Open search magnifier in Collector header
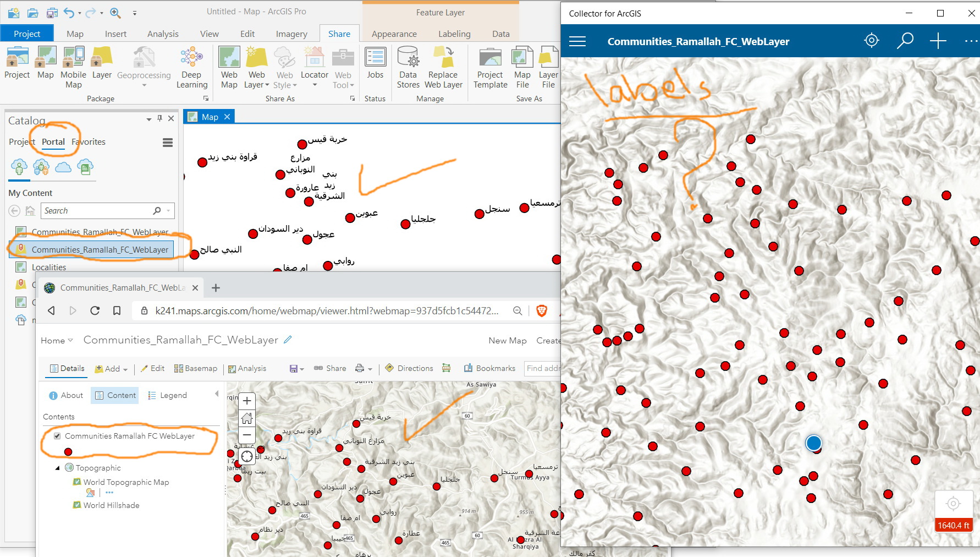 coord(905,41)
